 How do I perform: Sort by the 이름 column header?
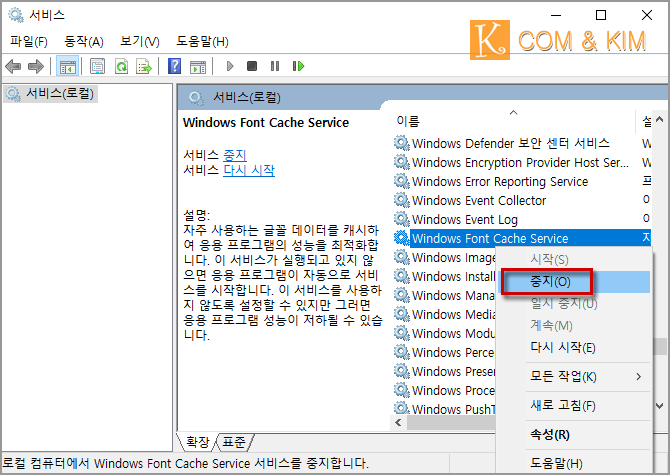pos(513,121)
